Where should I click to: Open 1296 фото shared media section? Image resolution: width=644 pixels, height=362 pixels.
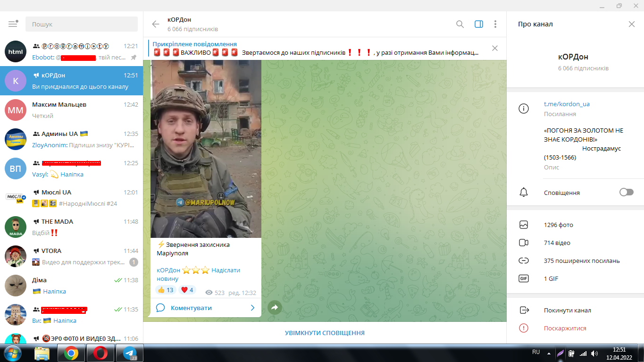pos(558,225)
